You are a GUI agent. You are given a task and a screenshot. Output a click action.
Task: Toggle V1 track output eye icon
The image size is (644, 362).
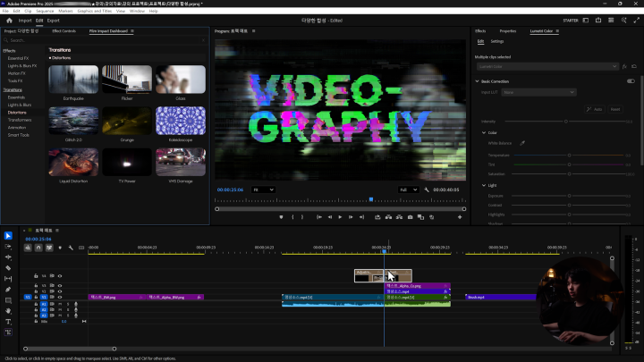tap(60, 297)
